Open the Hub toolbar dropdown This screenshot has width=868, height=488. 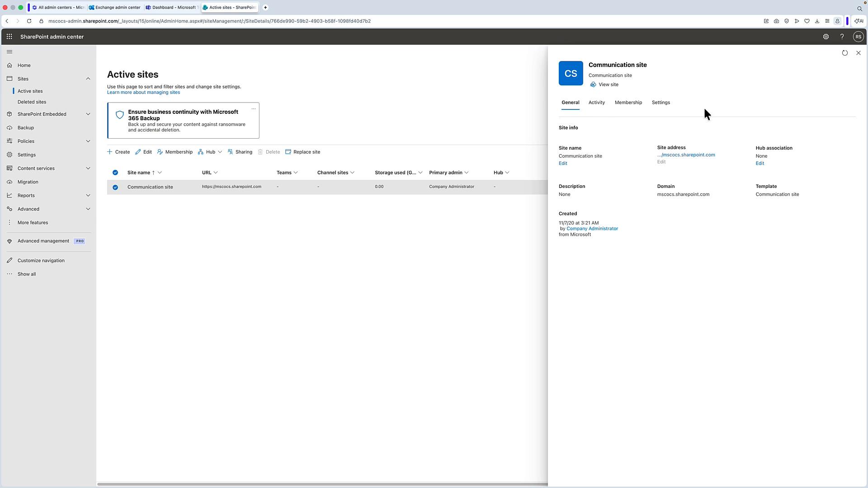[x=210, y=152]
